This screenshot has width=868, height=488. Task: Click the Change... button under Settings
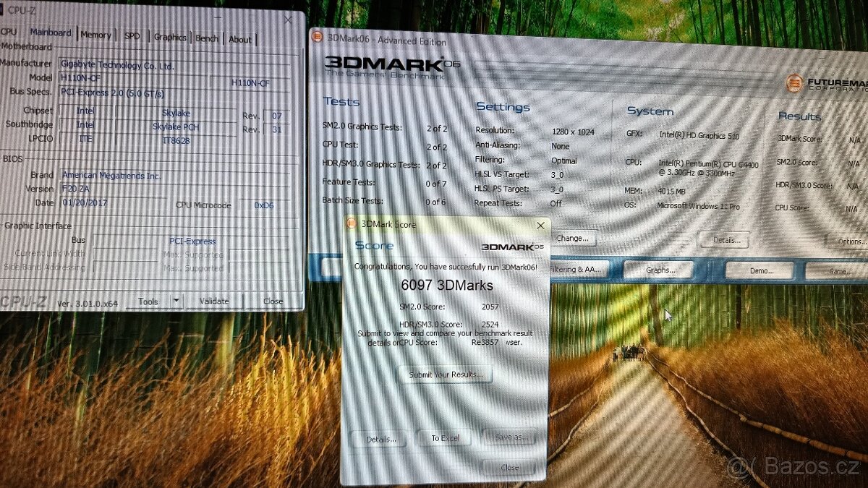572,238
